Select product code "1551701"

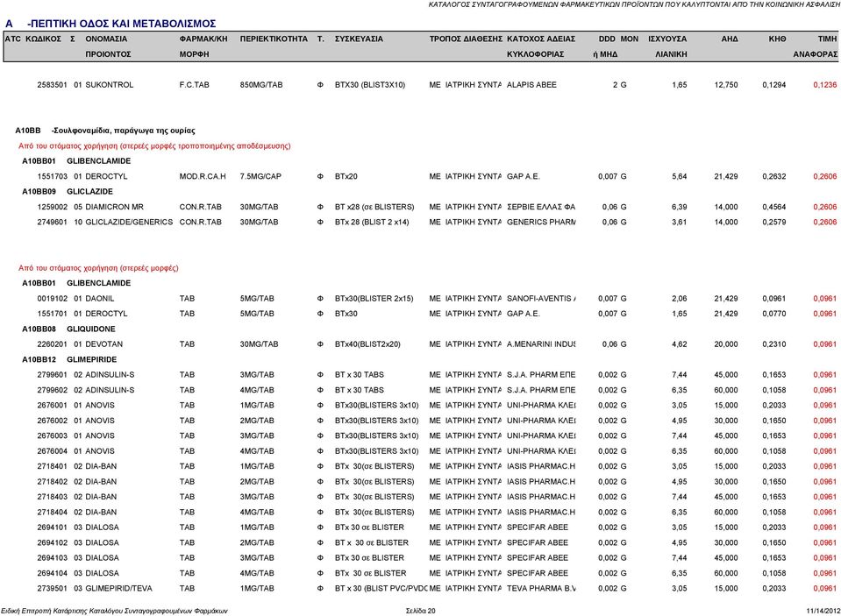(x=52, y=314)
